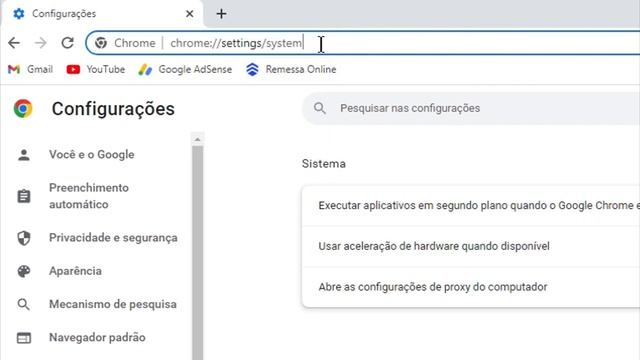The width and height of the screenshot is (640, 360).
Task: Reload the settings page
Action: click(x=67, y=43)
